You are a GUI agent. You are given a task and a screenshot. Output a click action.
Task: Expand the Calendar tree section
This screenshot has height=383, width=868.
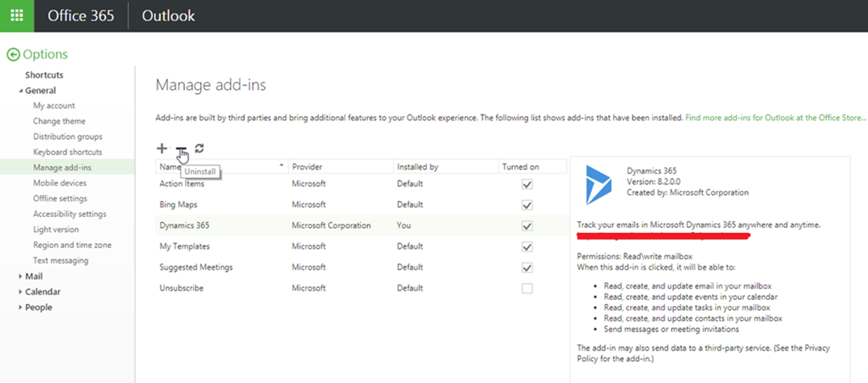pos(21,291)
